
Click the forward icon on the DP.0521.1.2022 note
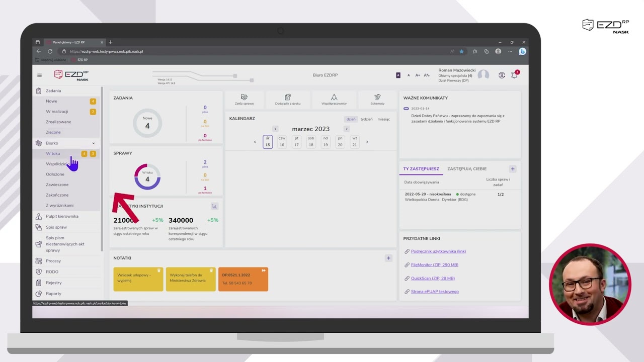pyautogui.click(x=263, y=270)
